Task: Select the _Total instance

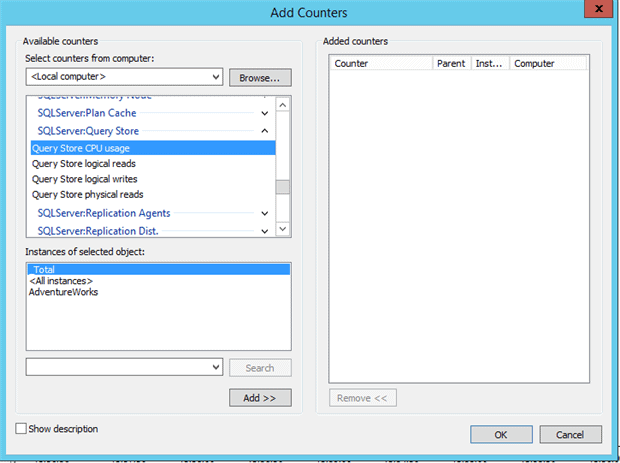Action: point(159,270)
